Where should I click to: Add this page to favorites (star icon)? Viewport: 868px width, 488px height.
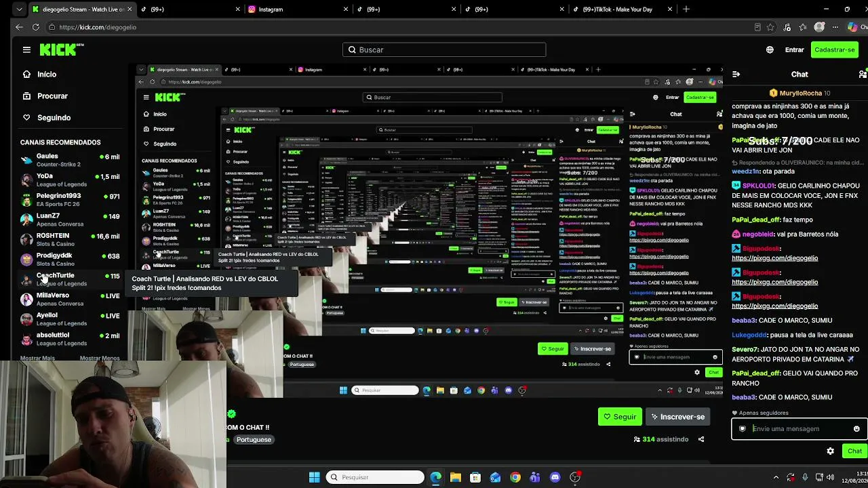point(771,27)
